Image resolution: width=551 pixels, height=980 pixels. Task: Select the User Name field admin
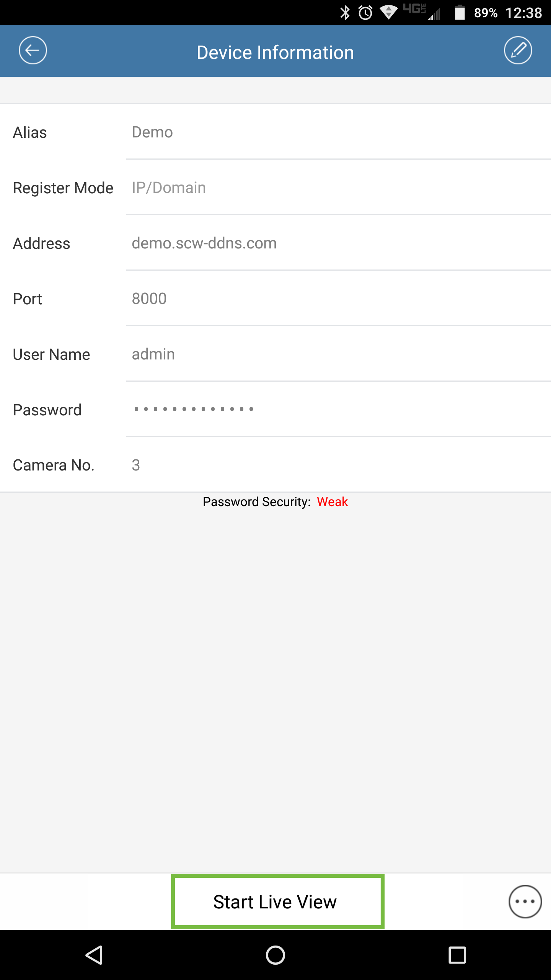(339, 354)
